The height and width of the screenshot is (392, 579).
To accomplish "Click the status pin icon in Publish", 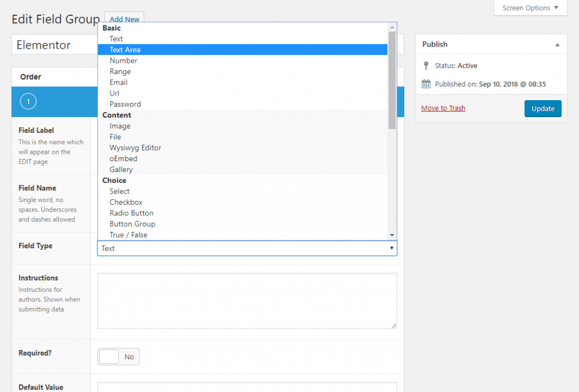I will tap(426, 66).
